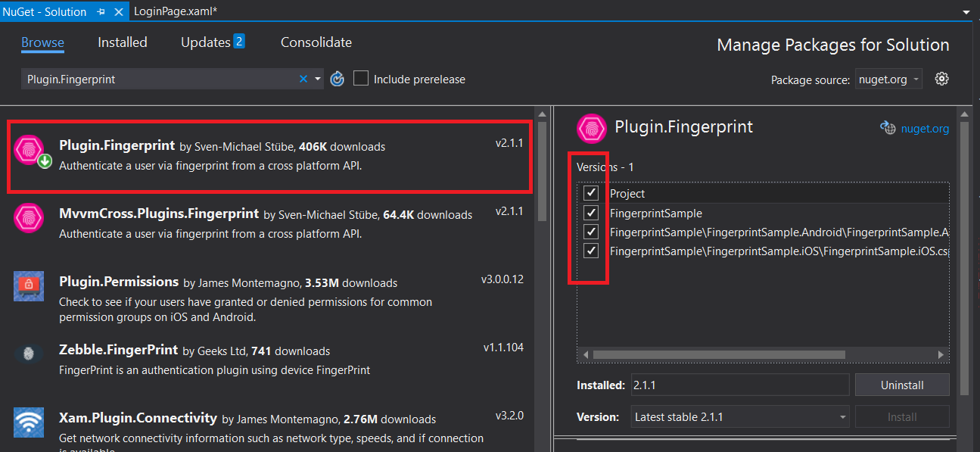Viewport: 980px width, 452px height.
Task: Click the horizontal scrollbar thumb in the project list
Action: [719, 354]
